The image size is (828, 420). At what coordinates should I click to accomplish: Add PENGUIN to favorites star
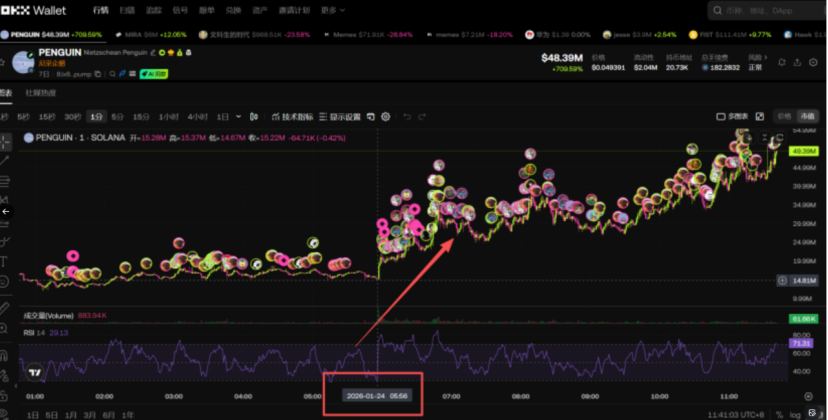point(3,62)
